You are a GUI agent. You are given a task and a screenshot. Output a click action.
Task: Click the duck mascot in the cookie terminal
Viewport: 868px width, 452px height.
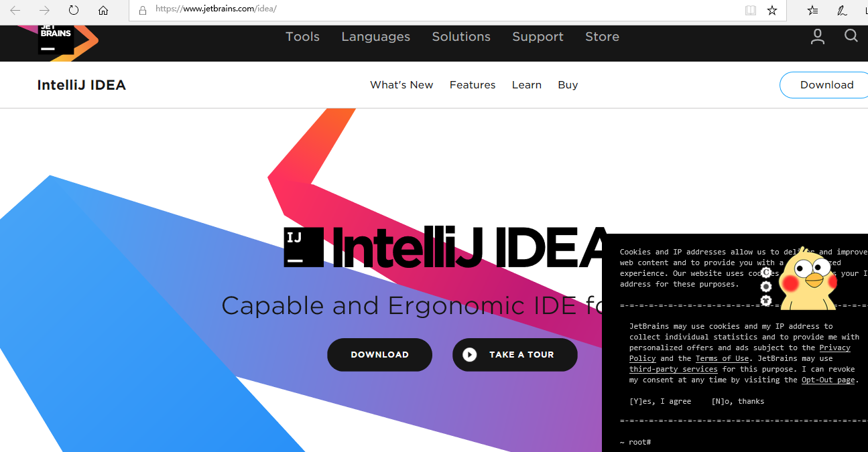[808, 277]
